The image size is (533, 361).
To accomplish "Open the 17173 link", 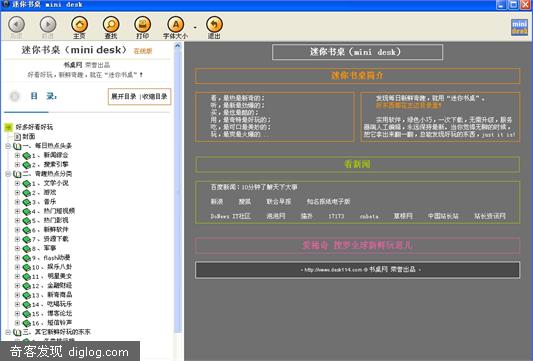I will point(336,216).
